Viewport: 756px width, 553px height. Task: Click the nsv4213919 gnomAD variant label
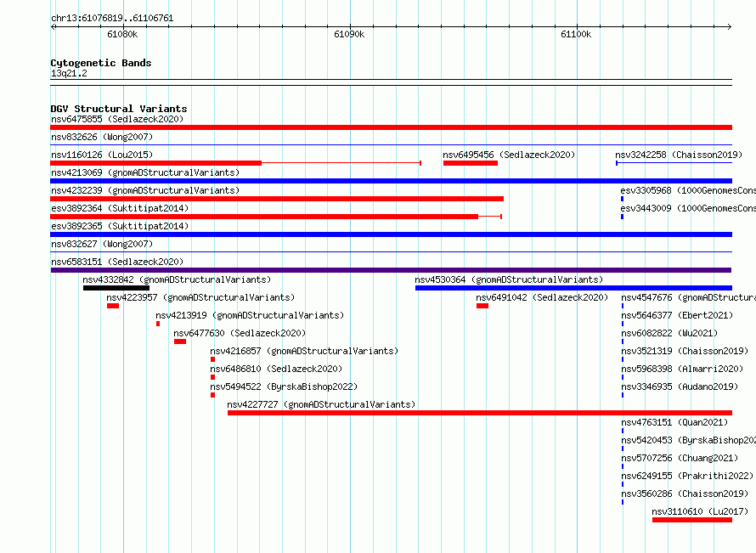pos(250,315)
